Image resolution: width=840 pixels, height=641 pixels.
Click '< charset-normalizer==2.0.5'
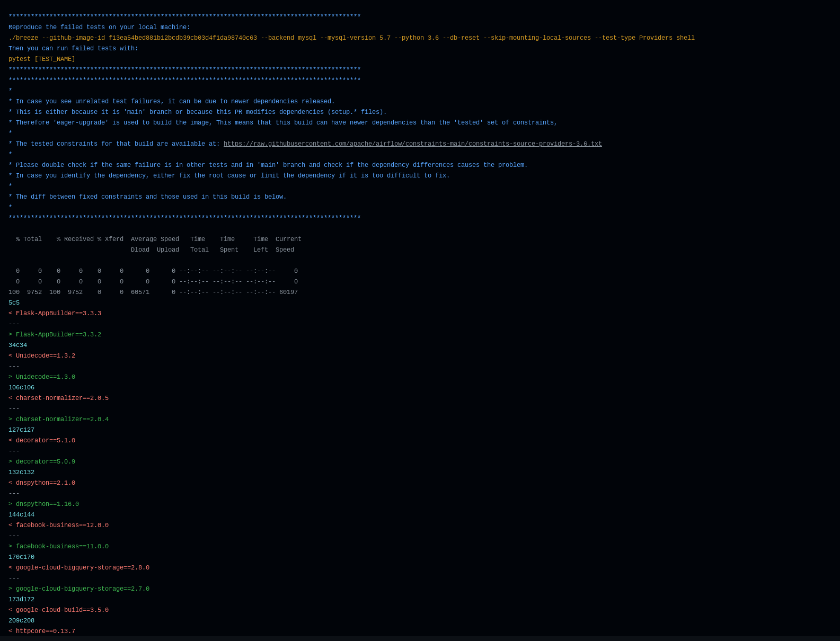point(58,398)
